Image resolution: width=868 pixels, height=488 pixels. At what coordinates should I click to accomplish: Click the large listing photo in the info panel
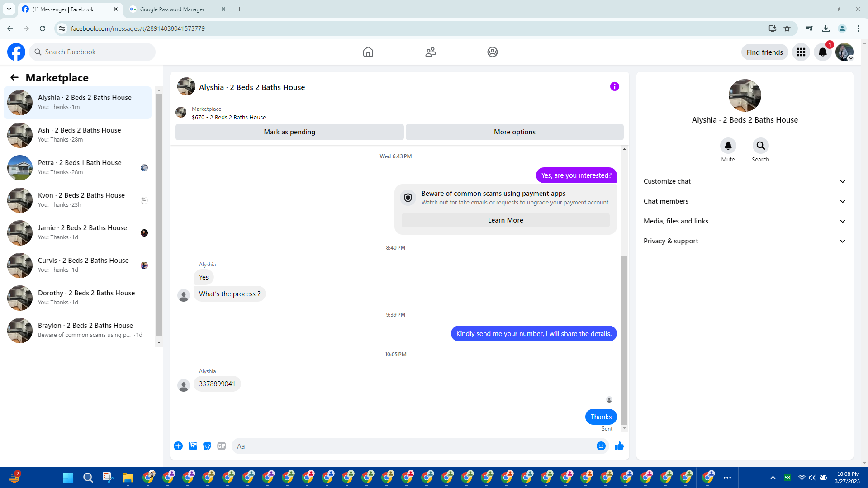pyautogui.click(x=745, y=95)
